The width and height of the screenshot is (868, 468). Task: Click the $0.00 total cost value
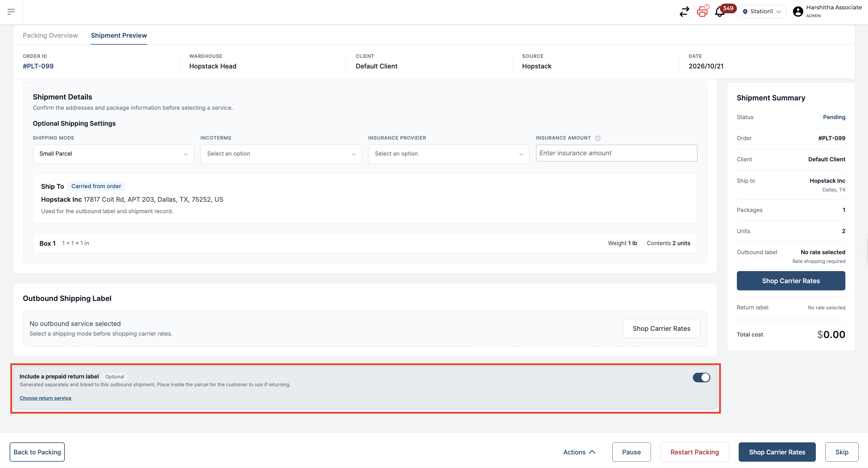831,335
